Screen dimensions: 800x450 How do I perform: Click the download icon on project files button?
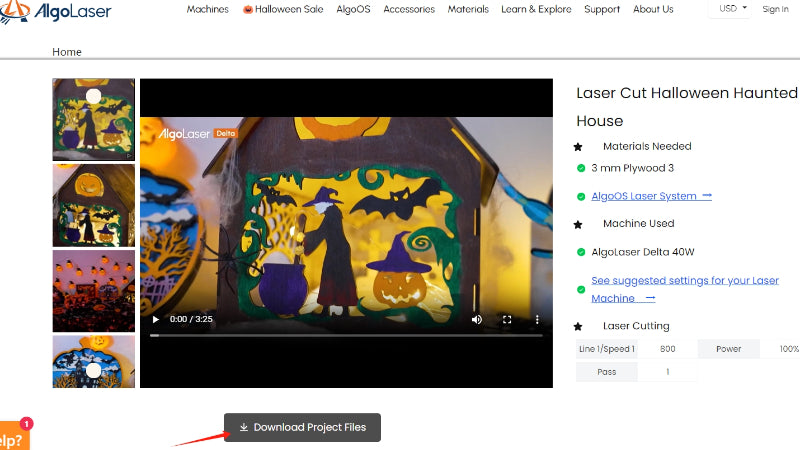pyautogui.click(x=244, y=428)
